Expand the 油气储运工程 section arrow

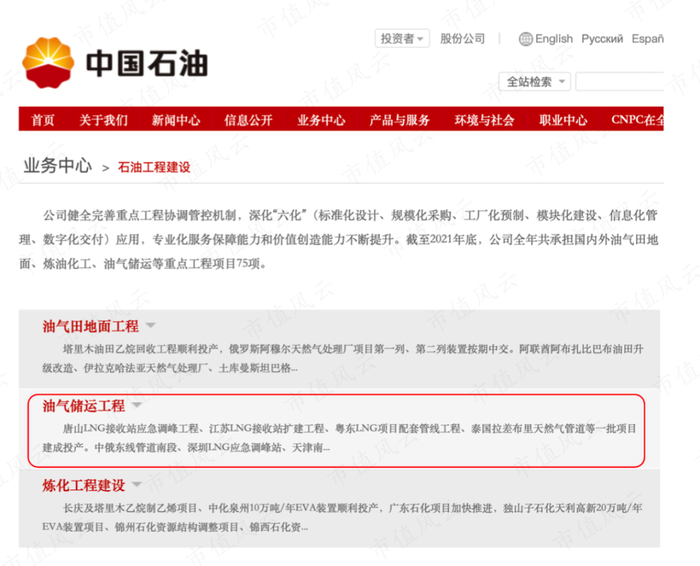[x=137, y=405]
